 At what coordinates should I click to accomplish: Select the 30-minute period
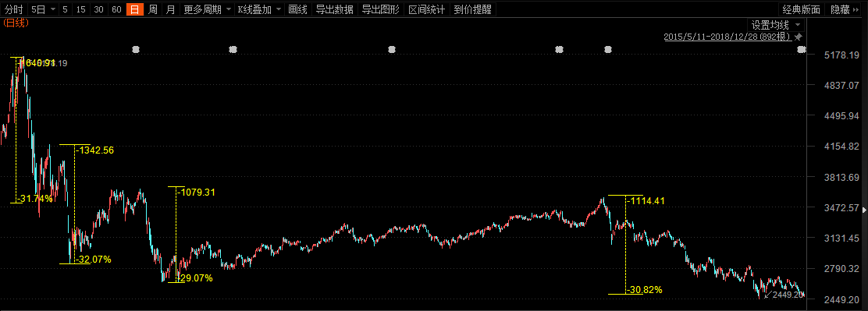click(99, 9)
